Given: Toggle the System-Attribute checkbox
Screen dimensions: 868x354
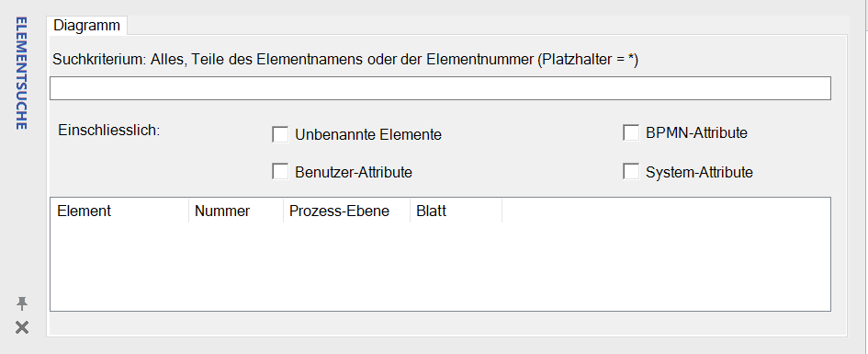Looking at the screenshot, I should pos(631,172).
